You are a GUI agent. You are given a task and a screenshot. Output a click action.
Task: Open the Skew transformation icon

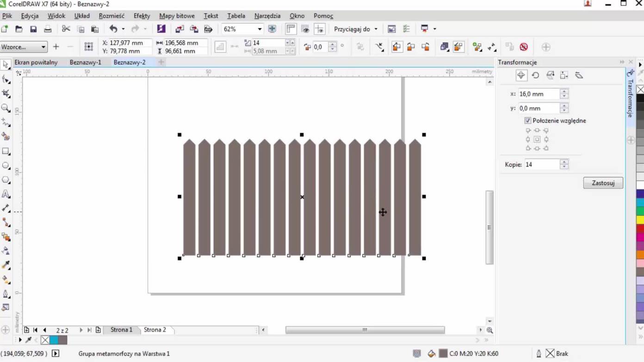pyautogui.click(x=579, y=75)
